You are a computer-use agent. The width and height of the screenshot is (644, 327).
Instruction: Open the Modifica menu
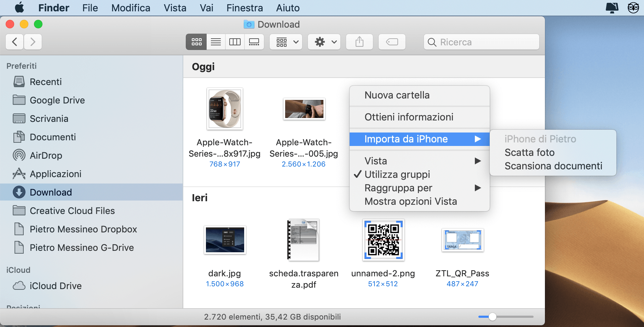tap(131, 8)
